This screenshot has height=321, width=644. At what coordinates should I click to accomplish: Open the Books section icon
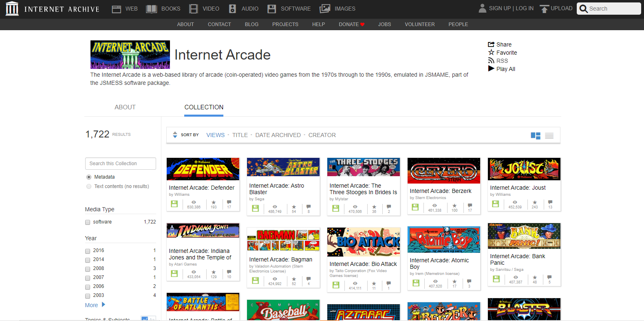point(152,9)
